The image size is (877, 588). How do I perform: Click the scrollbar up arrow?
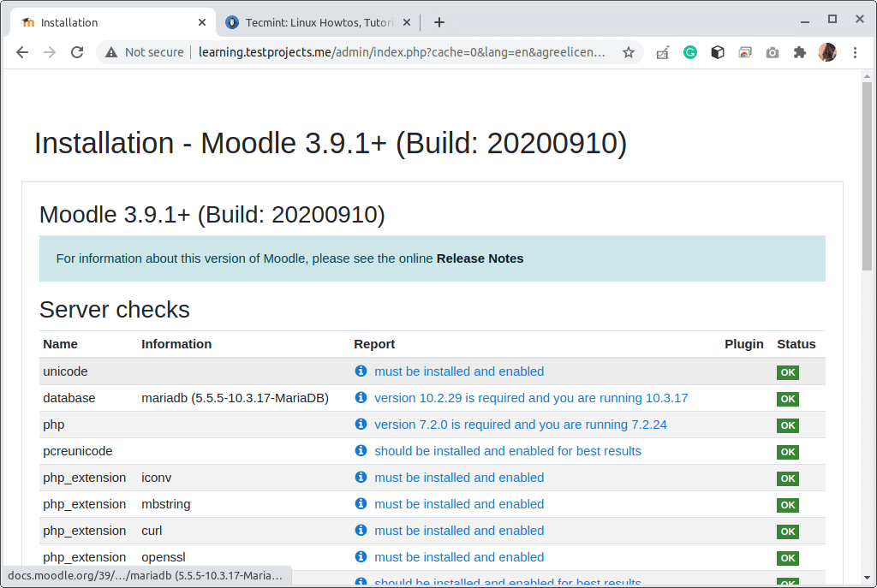click(x=867, y=76)
